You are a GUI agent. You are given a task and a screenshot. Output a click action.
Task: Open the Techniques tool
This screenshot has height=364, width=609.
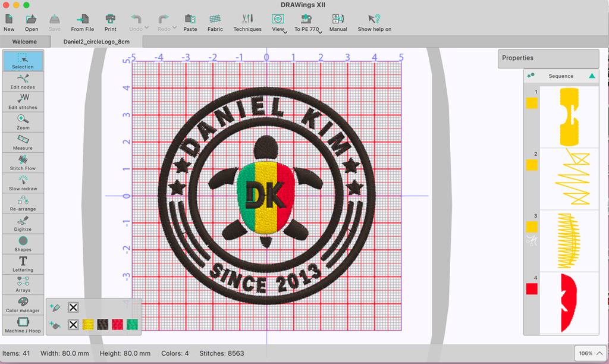tap(247, 23)
